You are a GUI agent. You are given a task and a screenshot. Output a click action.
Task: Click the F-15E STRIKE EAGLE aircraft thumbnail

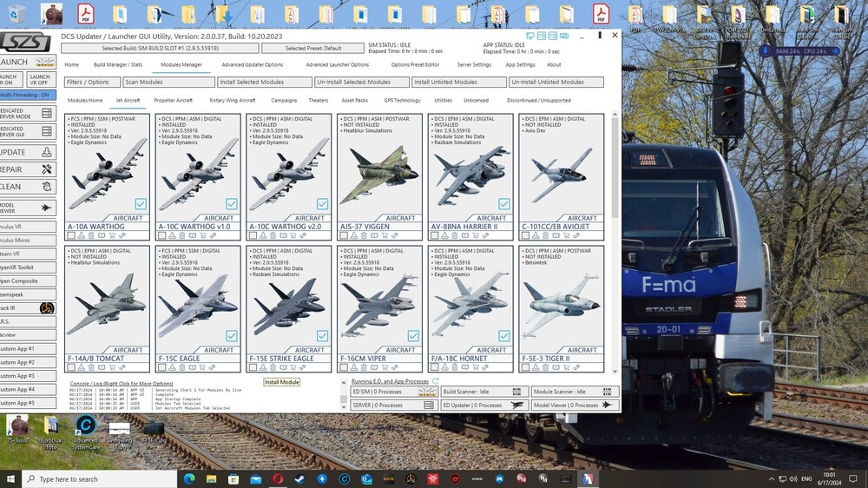click(288, 304)
